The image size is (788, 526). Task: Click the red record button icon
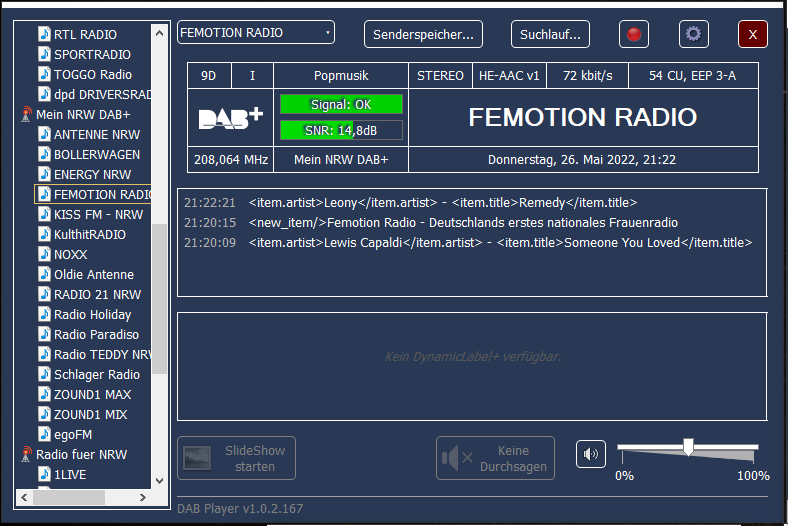tap(634, 34)
